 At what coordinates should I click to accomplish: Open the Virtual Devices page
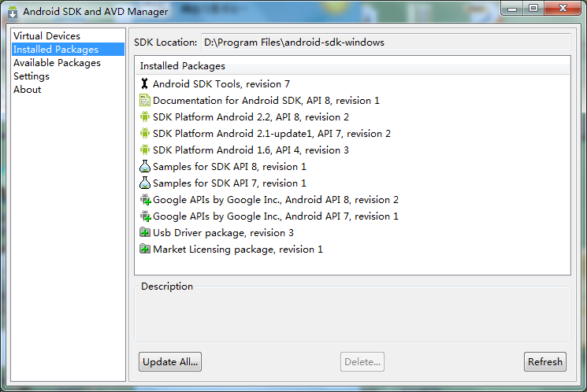[x=68, y=36]
